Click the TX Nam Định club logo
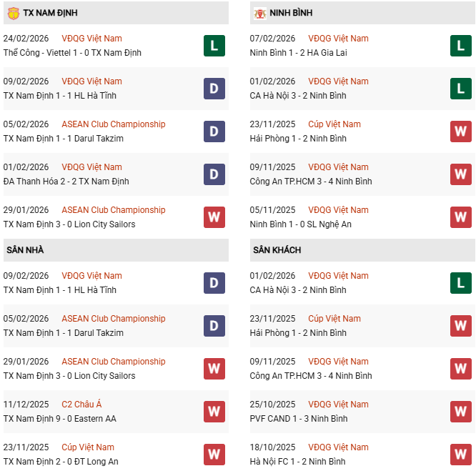Viewport: 476px width, 471px height. (x=13, y=13)
